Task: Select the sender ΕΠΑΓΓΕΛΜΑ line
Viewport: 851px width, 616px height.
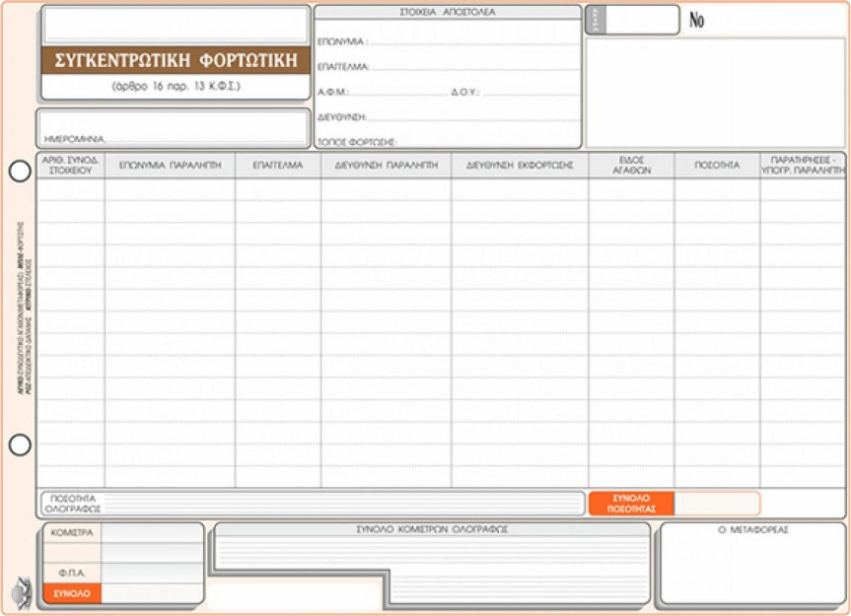Action: tap(473, 67)
